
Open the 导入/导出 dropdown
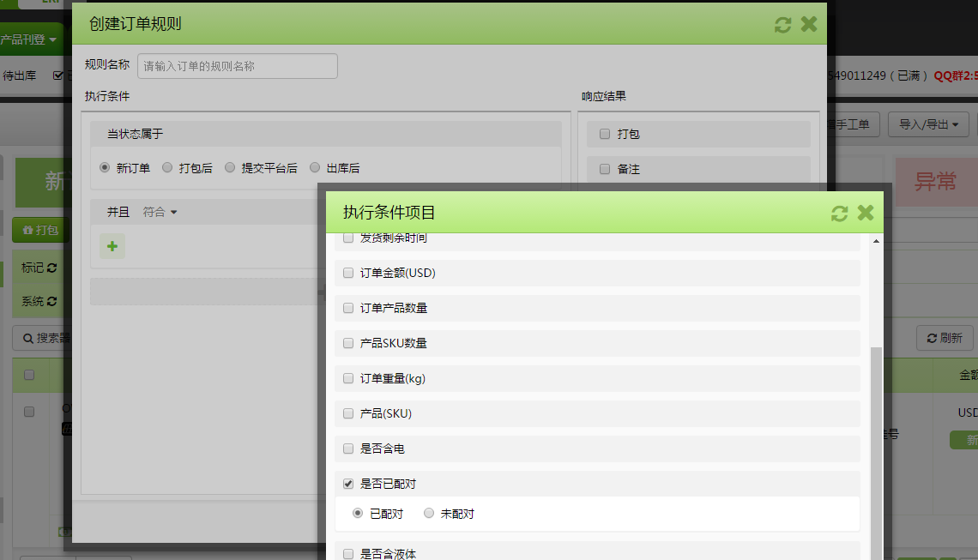click(x=928, y=124)
